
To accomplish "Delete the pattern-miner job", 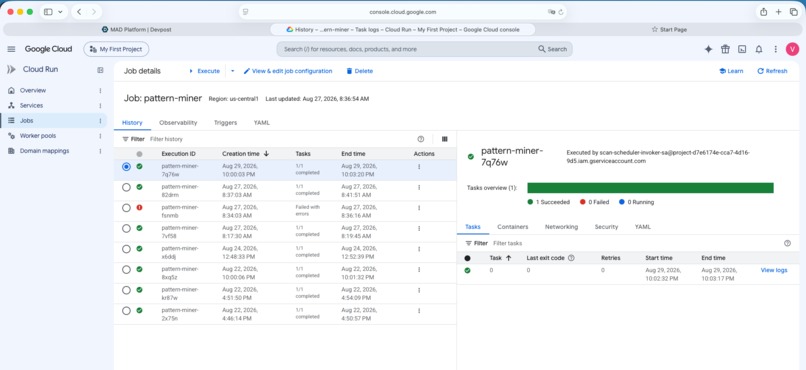I will pyautogui.click(x=359, y=71).
